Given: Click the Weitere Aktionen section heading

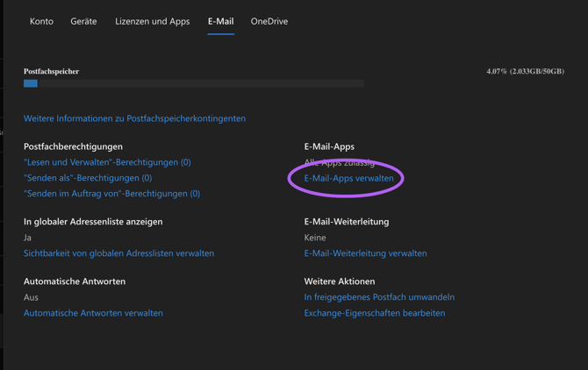Looking at the screenshot, I should 339,281.
